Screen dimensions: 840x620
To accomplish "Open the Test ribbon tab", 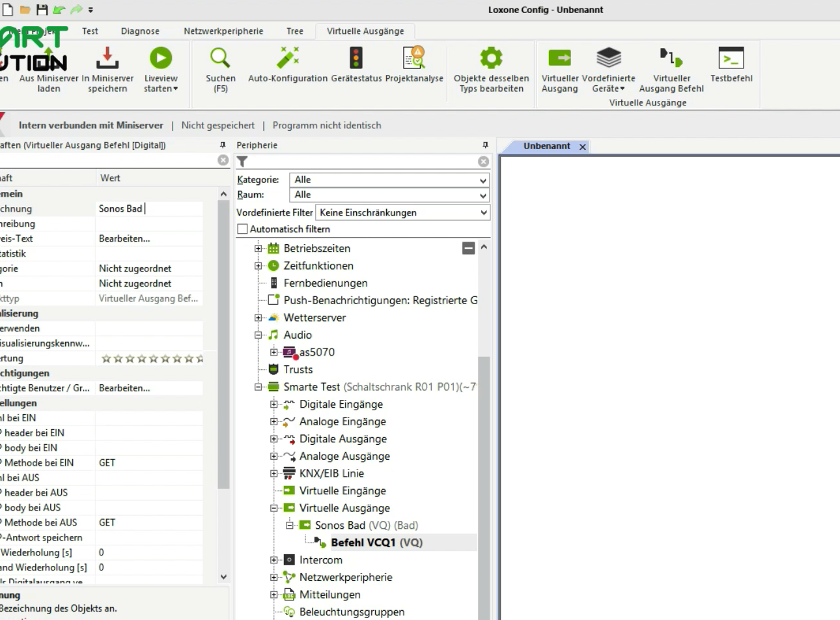I will click(90, 31).
